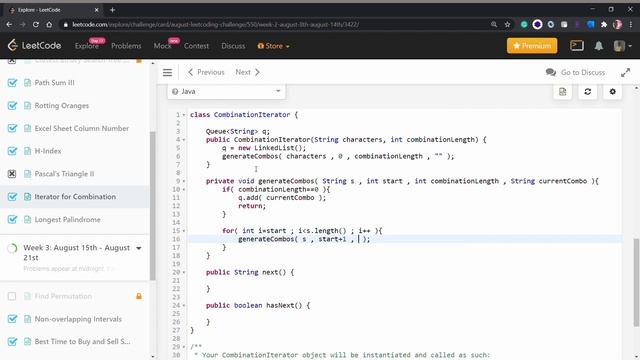Toggle the Non-overlapping Intervals checkbox
This screenshot has width=640, height=360.
[12, 319]
